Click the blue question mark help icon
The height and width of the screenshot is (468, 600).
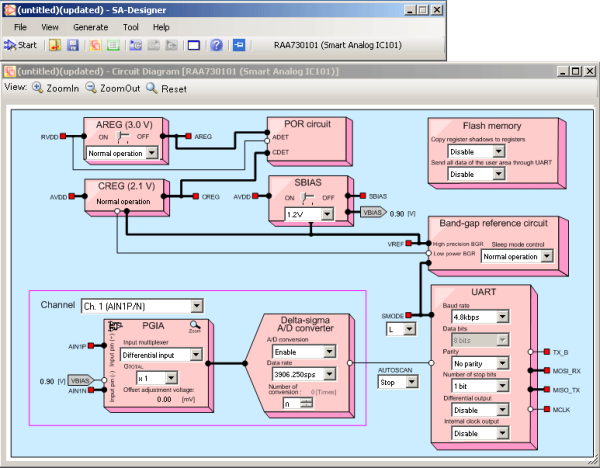(216, 45)
